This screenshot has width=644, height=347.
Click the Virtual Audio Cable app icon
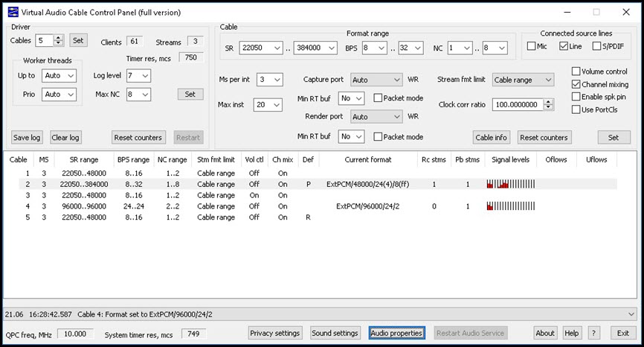click(13, 12)
